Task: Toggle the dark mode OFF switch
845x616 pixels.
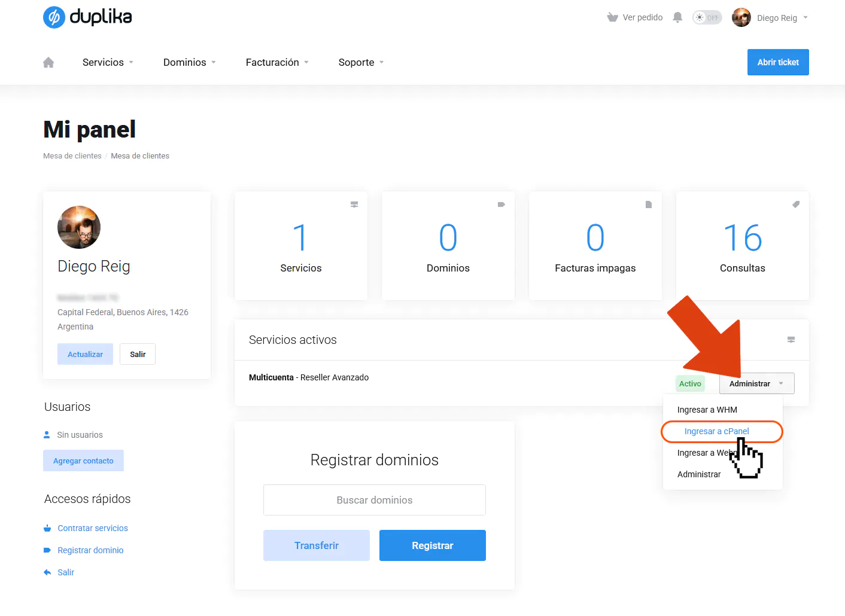Action: 707,17
